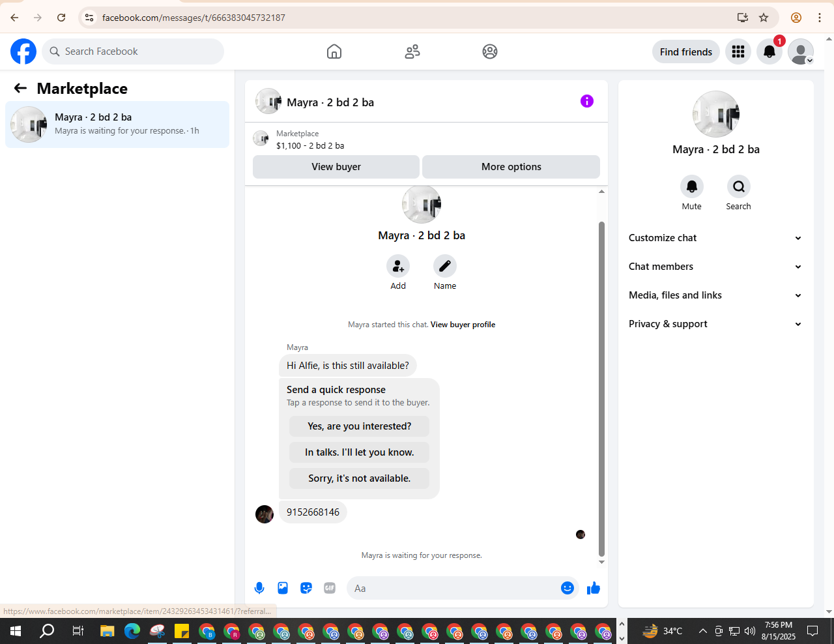Open Chrome profile icon in toolbar
Screen dimensions: 834x644
[x=796, y=18]
